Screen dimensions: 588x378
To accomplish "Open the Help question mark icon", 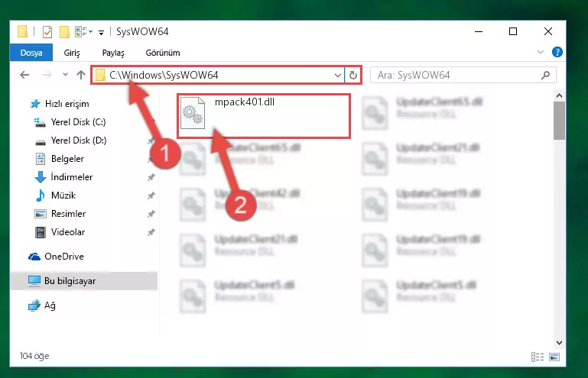I will tap(557, 52).
